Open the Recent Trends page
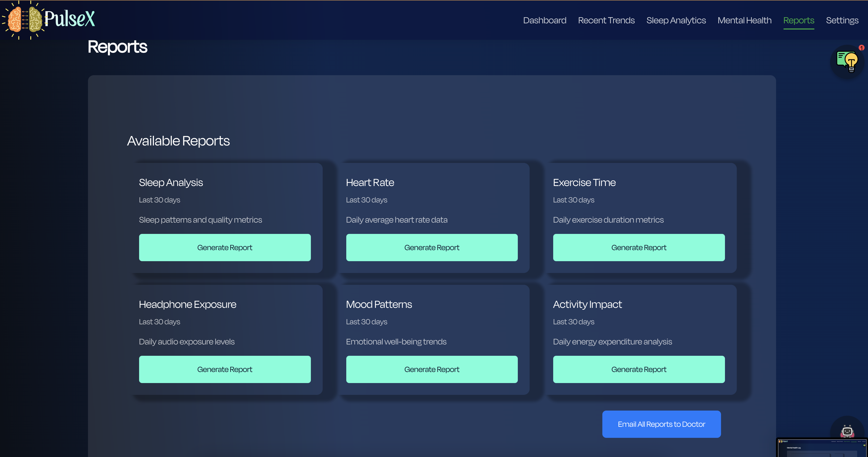This screenshot has width=868, height=457. (x=606, y=20)
